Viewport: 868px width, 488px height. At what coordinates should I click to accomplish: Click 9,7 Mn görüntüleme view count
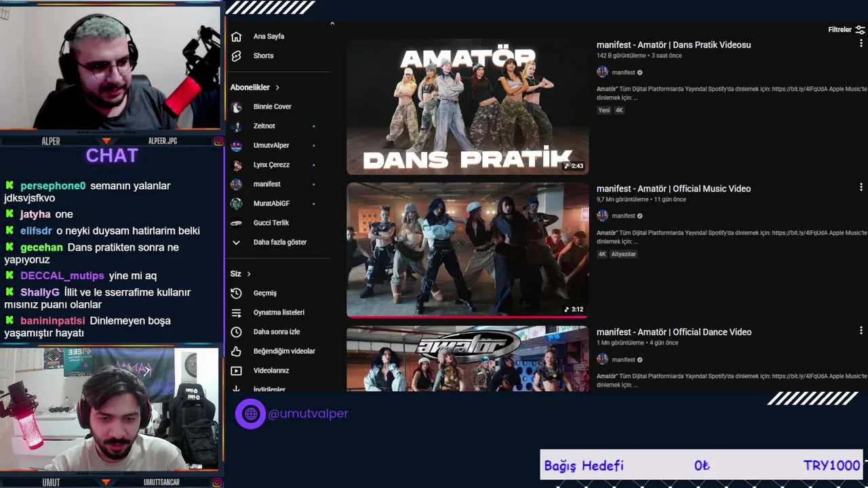click(x=623, y=199)
